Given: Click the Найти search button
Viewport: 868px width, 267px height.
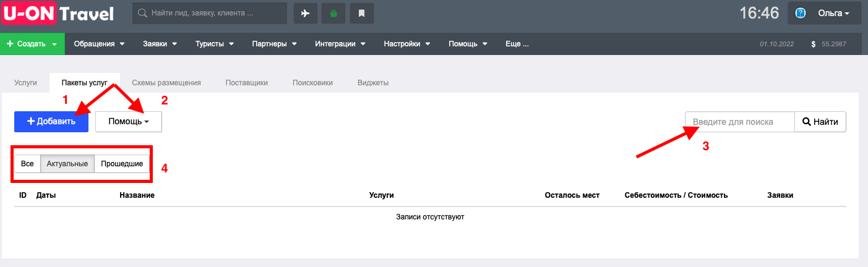Looking at the screenshot, I should (x=820, y=122).
